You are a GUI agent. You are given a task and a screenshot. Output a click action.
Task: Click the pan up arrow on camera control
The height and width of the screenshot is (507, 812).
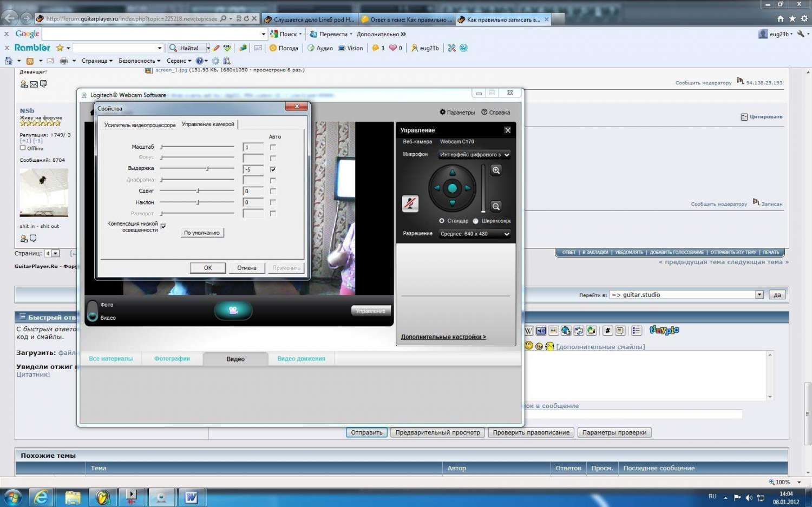point(452,173)
